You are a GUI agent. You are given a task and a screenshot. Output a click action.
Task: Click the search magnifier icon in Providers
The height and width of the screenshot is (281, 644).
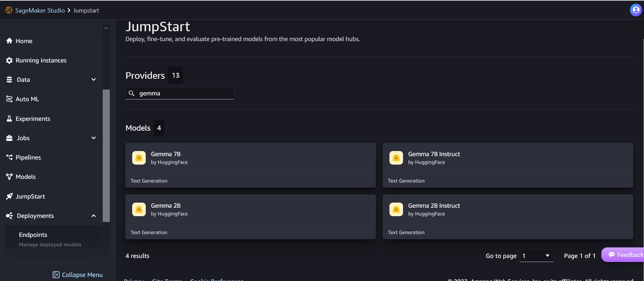coord(132,93)
